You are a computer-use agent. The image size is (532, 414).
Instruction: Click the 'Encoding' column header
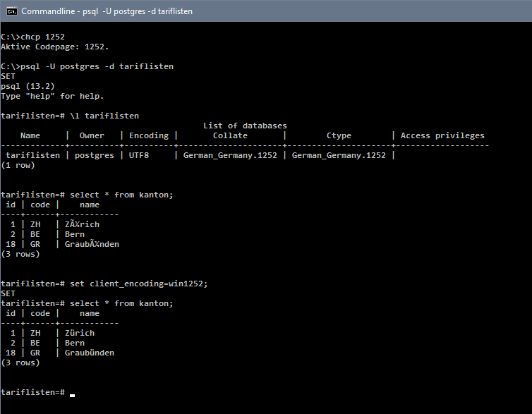149,135
